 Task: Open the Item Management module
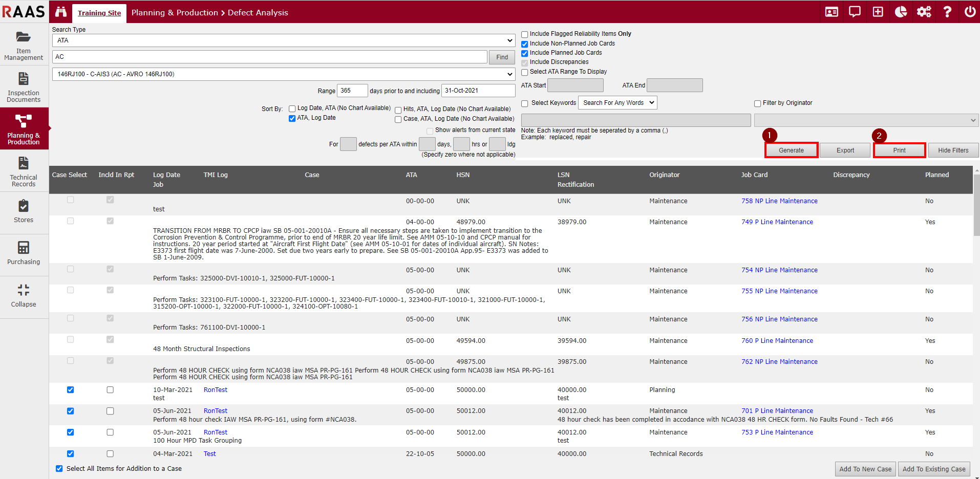click(24, 45)
